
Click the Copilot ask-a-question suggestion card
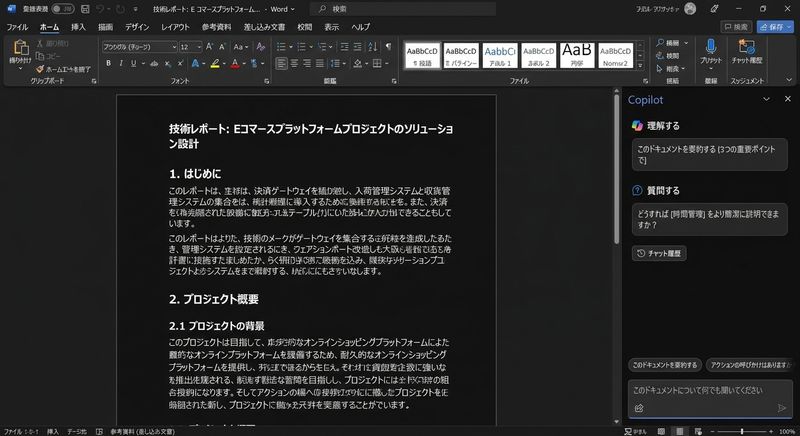click(709, 219)
